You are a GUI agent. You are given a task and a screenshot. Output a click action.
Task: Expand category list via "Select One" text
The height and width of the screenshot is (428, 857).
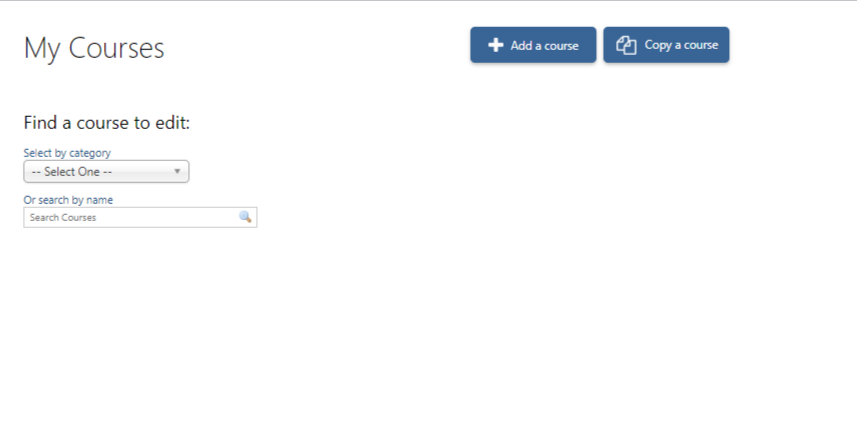(x=72, y=172)
